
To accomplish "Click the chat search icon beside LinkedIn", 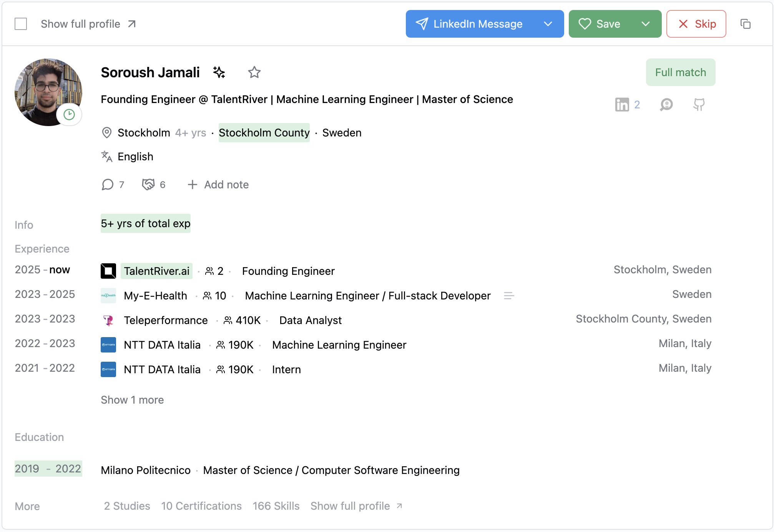I will click(666, 105).
